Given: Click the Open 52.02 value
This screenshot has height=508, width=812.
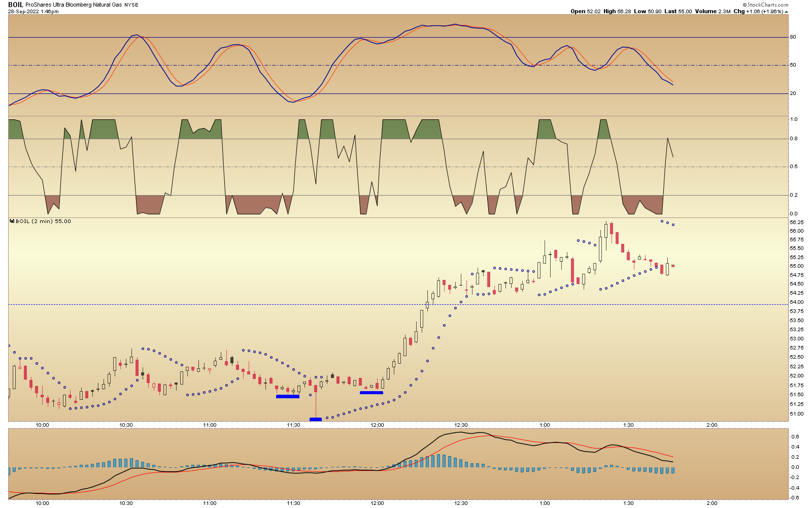Looking at the screenshot, I should coord(585,11).
